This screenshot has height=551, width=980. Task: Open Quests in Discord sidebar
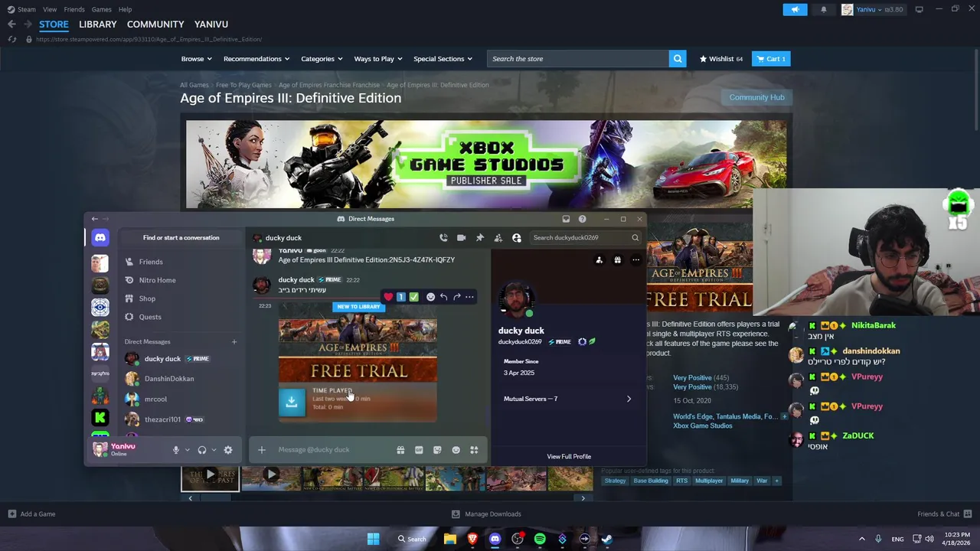coord(181,317)
